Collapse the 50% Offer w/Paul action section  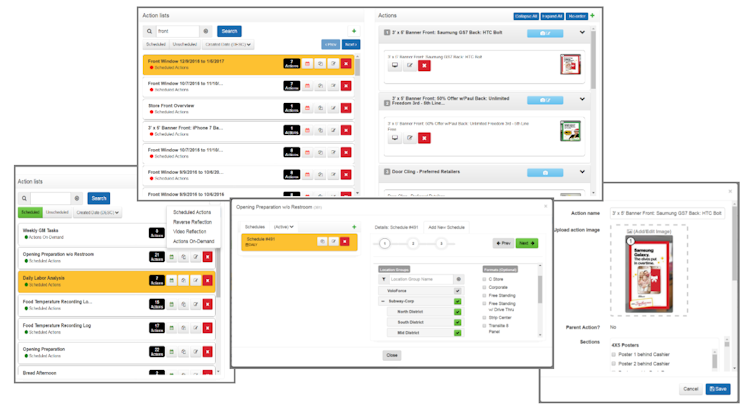tap(582, 99)
